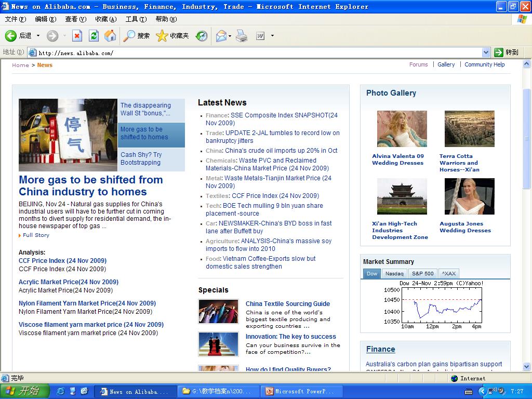Click the Edit with Word icon
532x399 pixels.
point(260,36)
